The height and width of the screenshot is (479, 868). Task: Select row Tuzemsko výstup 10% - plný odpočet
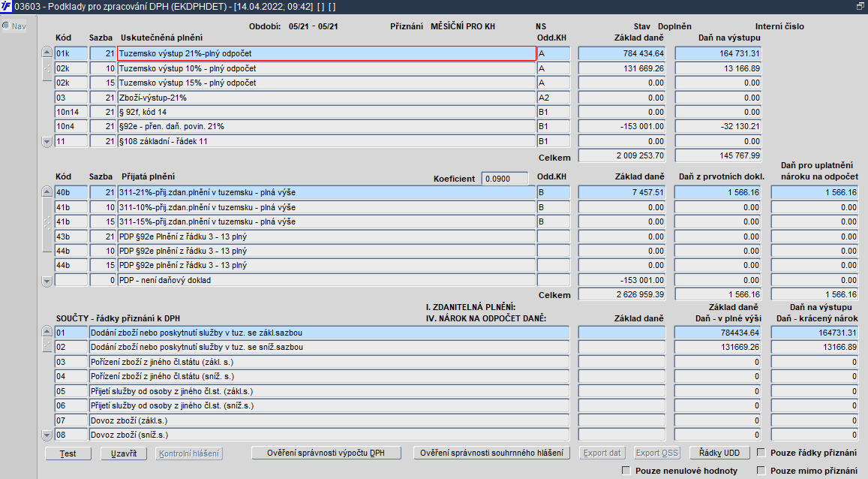[x=326, y=68]
